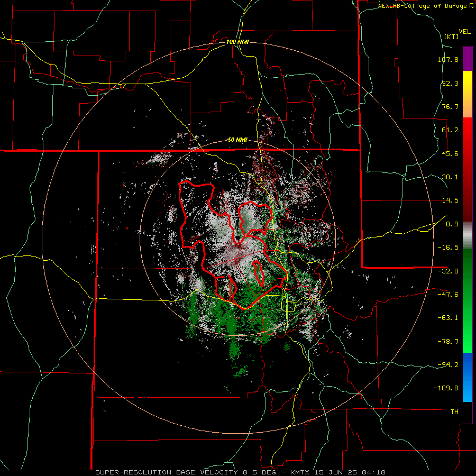The width and height of the screenshot is (476, 476).
Task: Pick the purple segment of the velocity scale
Action: click(467, 59)
